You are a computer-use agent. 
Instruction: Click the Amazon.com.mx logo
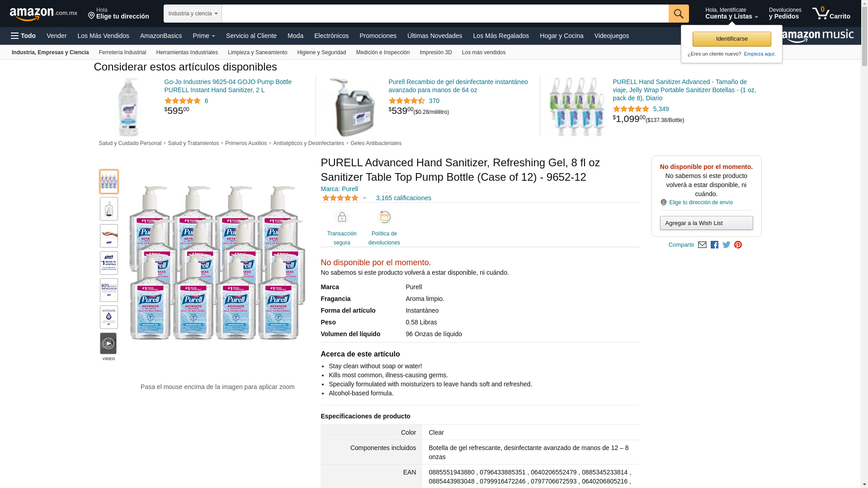click(x=43, y=14)
